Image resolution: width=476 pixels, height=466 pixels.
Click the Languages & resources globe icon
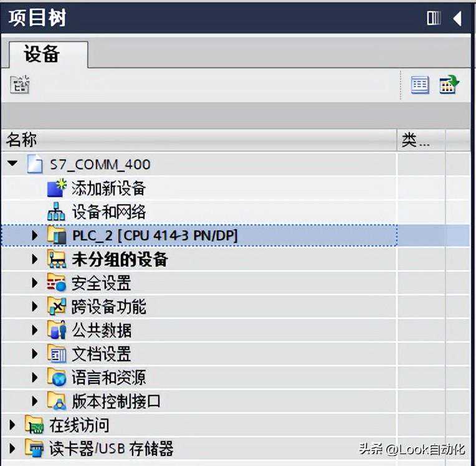tap(57, 378)
